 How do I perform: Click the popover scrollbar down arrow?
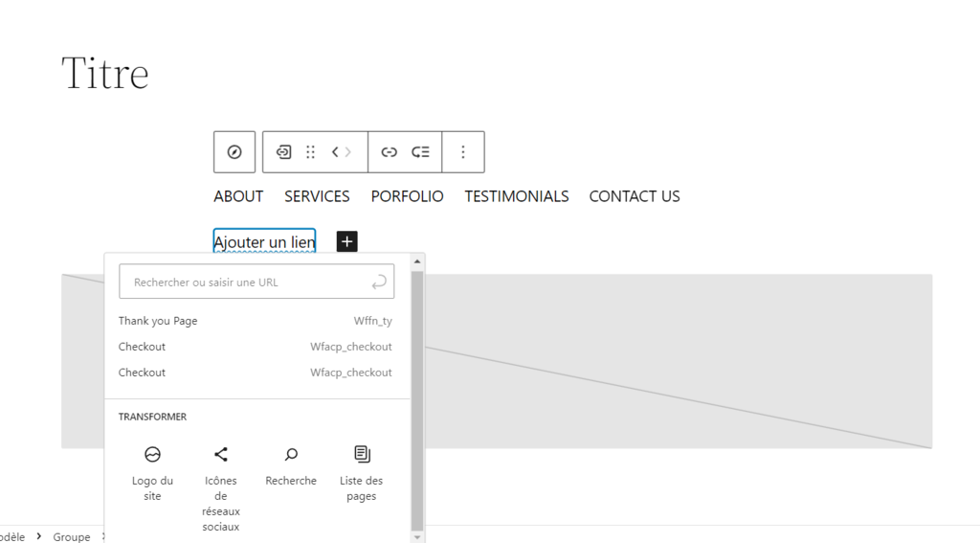[x=417, y=537]
